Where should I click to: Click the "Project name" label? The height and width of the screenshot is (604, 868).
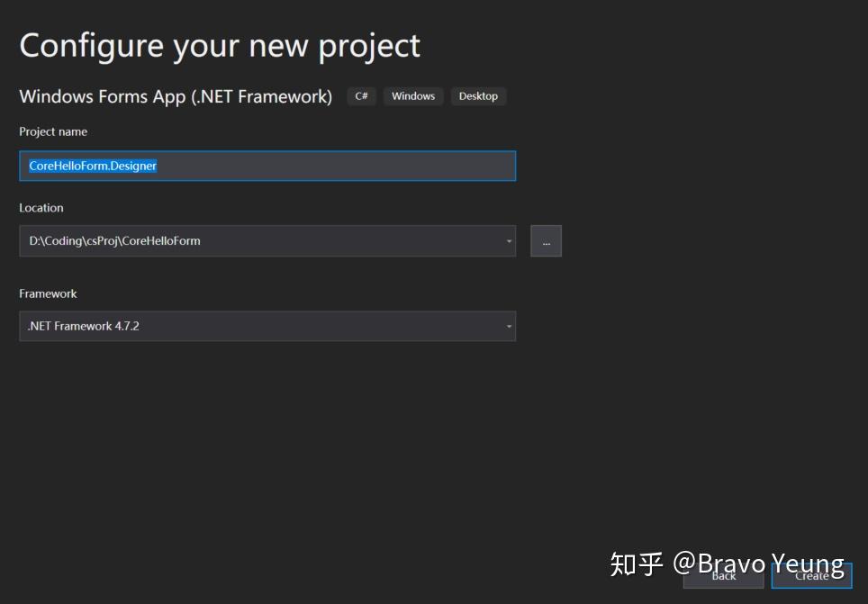point(53,131)
